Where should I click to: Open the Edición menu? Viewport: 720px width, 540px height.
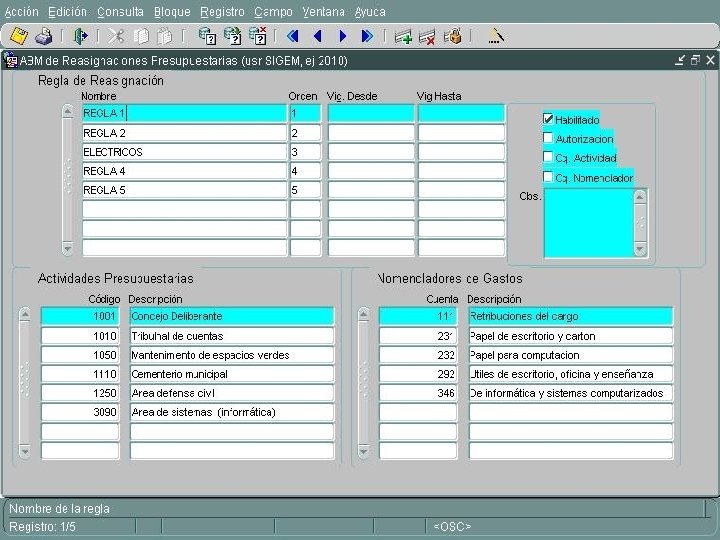coord(68,11)
